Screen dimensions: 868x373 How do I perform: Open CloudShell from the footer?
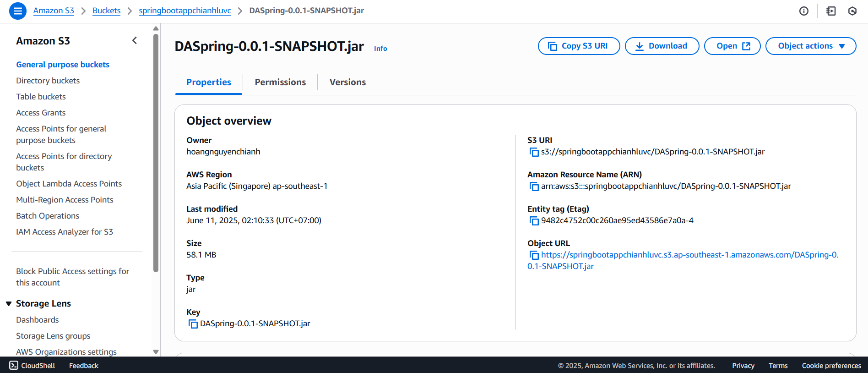tap(32, 365)
